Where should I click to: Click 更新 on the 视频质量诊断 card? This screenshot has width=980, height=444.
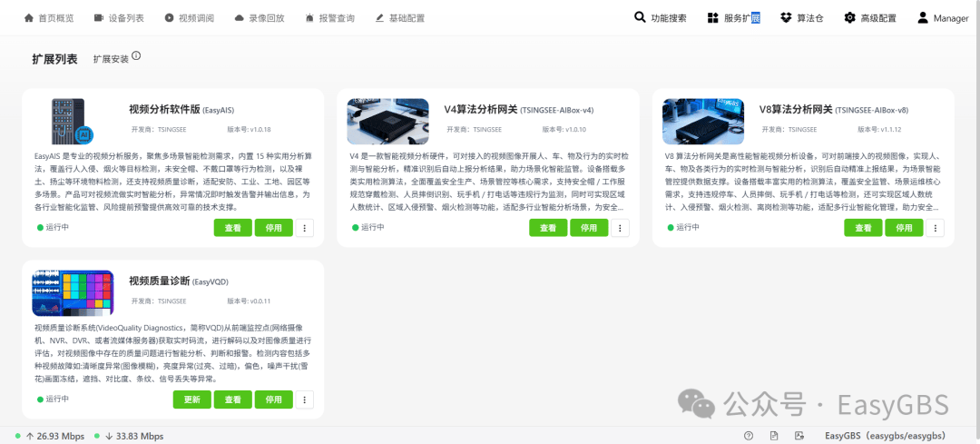pyautogui.click(x=191, y=400)
